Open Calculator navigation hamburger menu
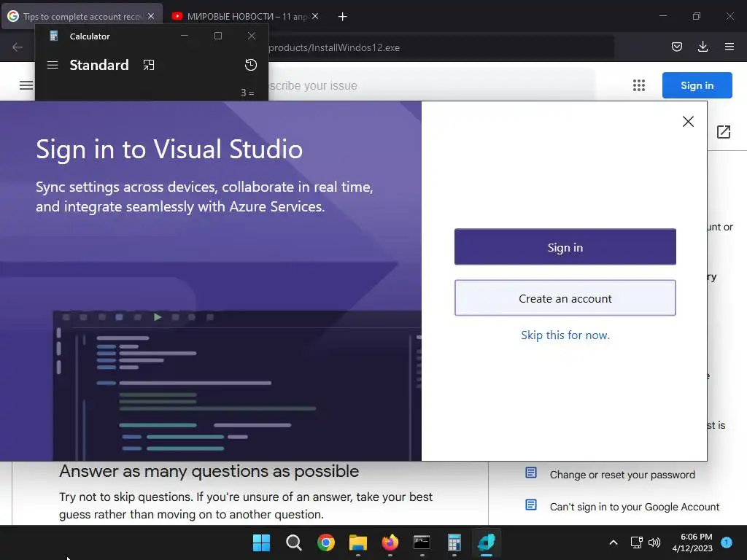This screenshot has height=560, width=747. point(53,65)
